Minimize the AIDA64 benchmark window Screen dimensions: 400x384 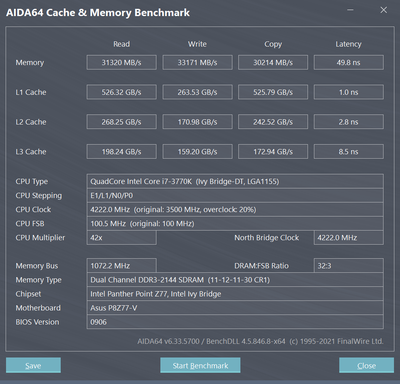pyautogui.click(x=350, y=10)
